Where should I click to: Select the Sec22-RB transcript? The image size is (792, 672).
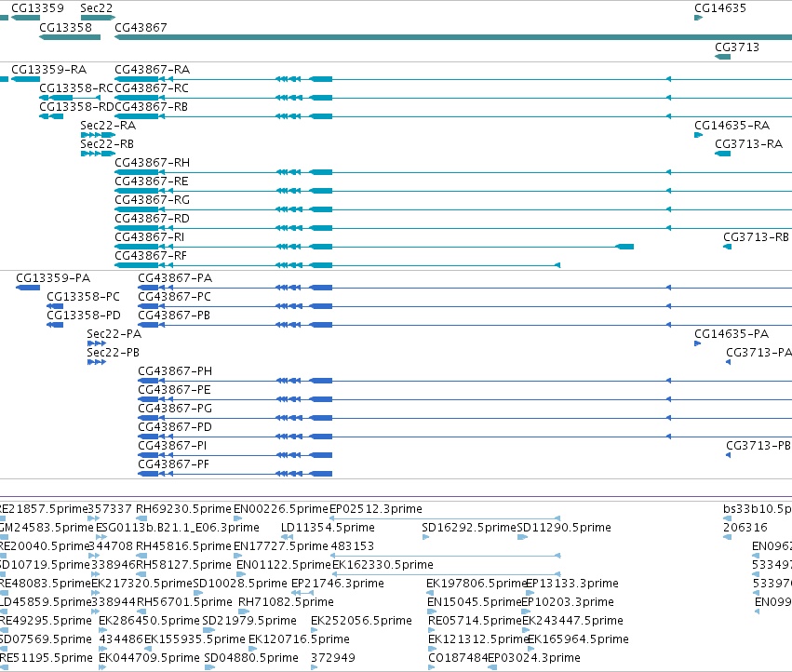click(98, 154)
